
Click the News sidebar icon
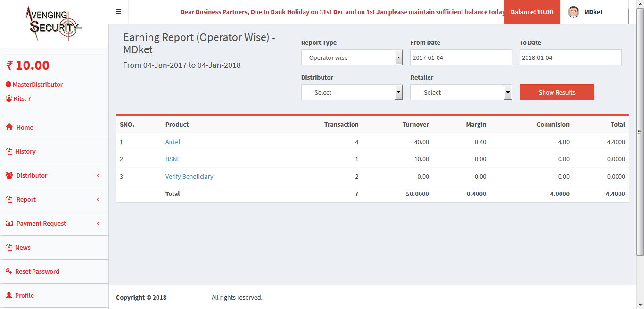[8, 247]
